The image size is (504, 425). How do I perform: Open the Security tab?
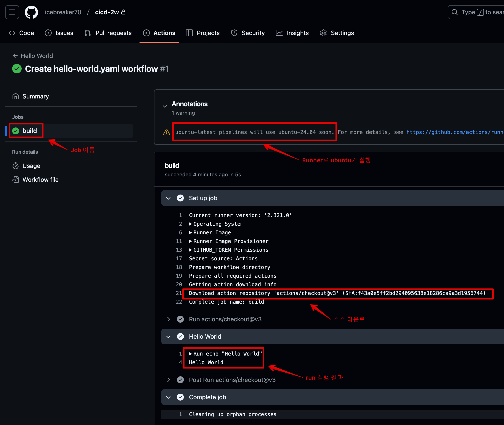248,33
